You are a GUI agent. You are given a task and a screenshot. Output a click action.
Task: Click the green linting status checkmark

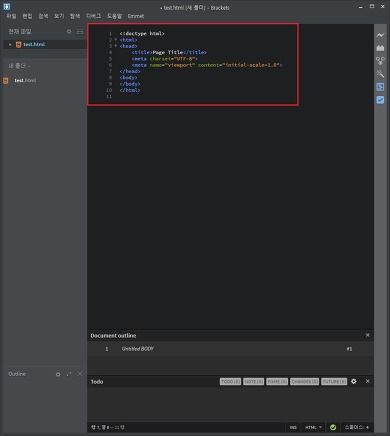pos(333,427)
